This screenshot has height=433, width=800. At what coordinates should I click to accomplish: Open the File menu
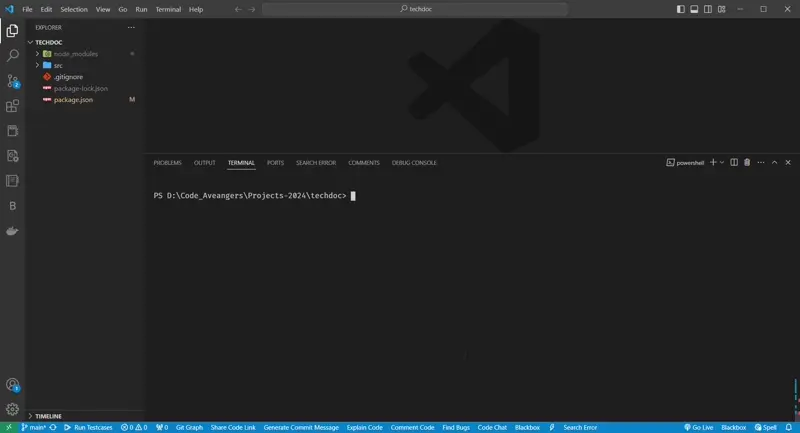coord(27,9)
